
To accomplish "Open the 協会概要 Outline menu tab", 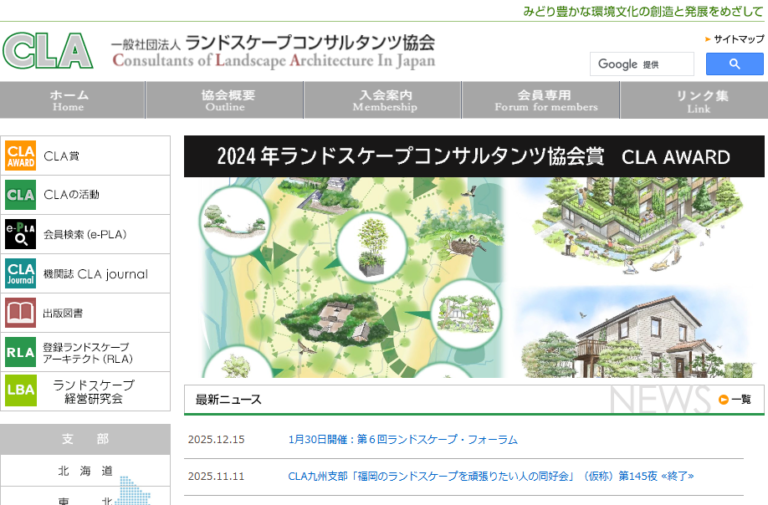I will 226,100.
